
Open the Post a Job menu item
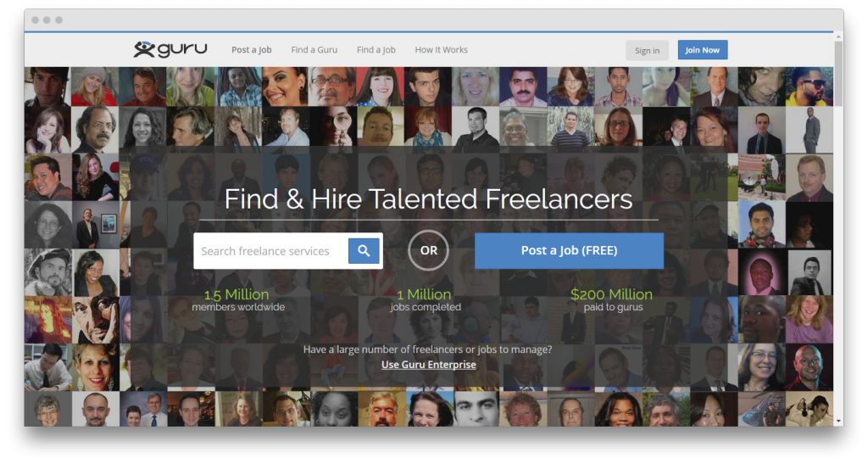coord(252,50)
